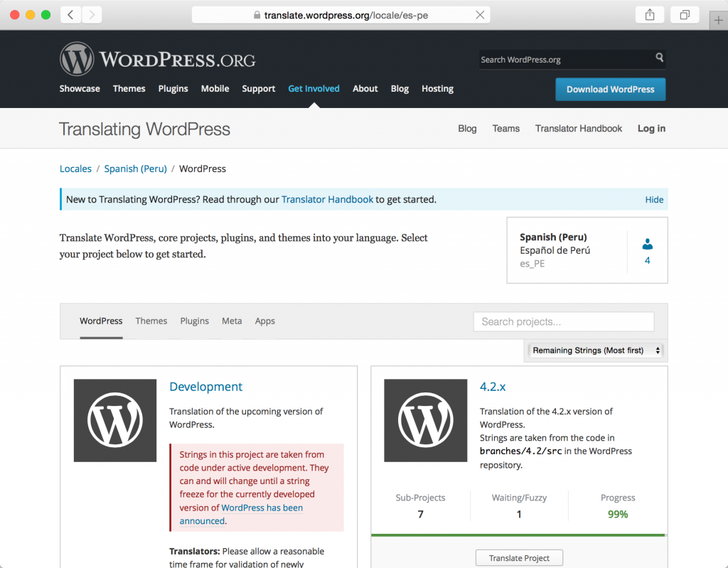Open the About navigation item
Viewport: 728px width, 568px height.
(365, 88)
